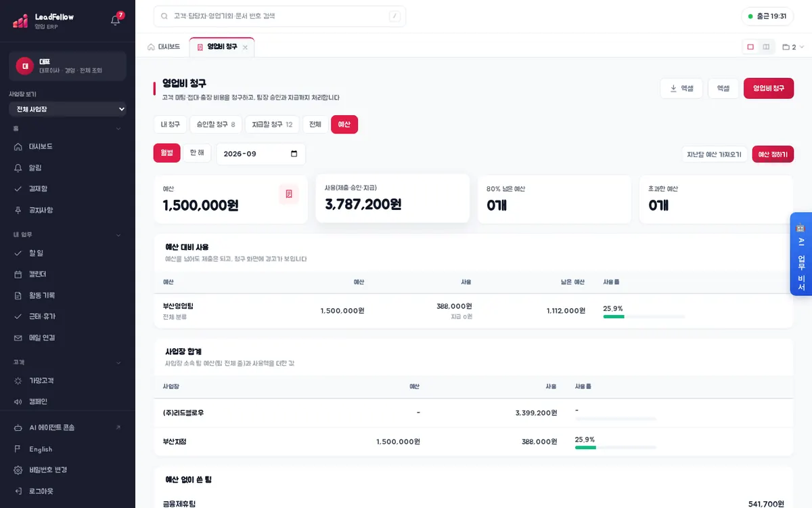Click 지난달 예산 가져오기
812x508 pixels.
point(715,154)
